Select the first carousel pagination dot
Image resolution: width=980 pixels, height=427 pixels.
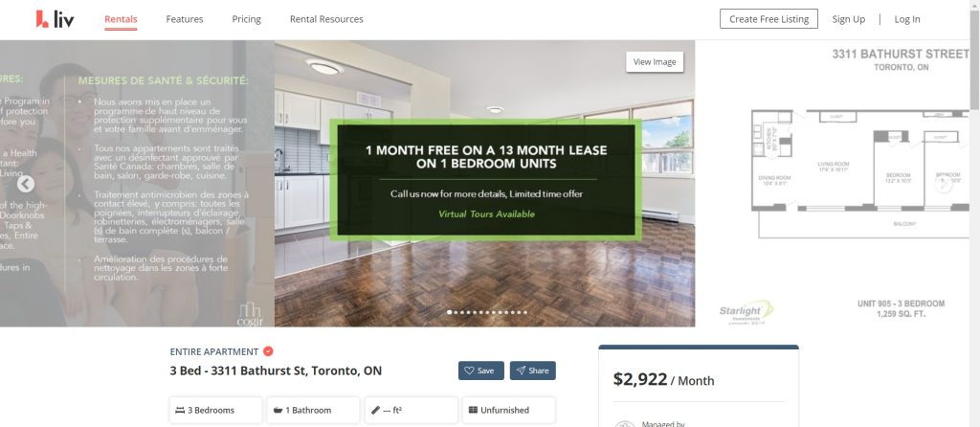click(450, 312)
